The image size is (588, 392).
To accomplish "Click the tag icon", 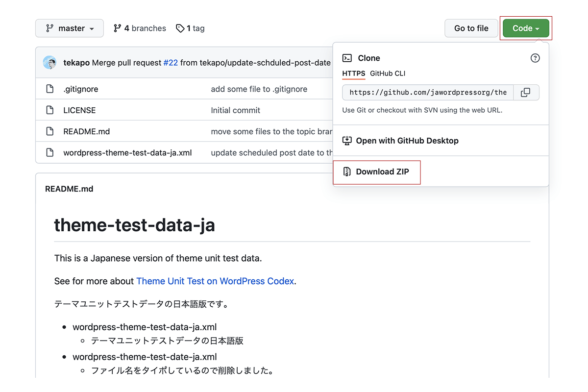I will point(180,28).
